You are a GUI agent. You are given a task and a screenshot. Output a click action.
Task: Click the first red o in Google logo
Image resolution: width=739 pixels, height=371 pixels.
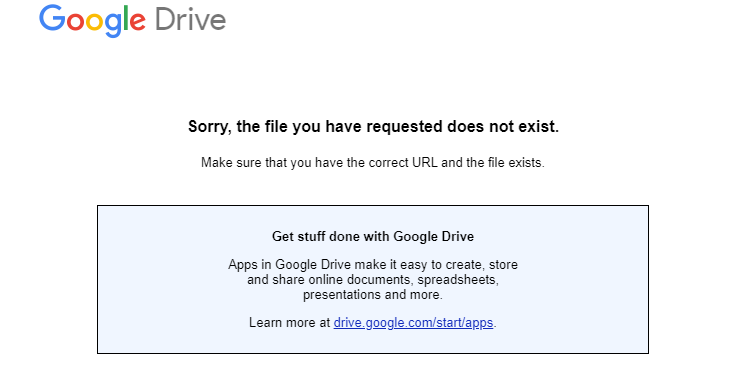[x=75, y=22]
